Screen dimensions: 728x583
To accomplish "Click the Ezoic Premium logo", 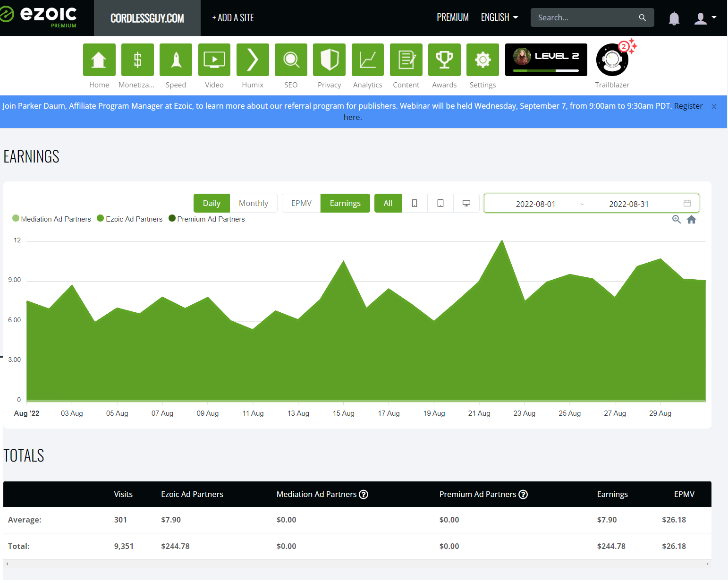I will pos(39,17).
